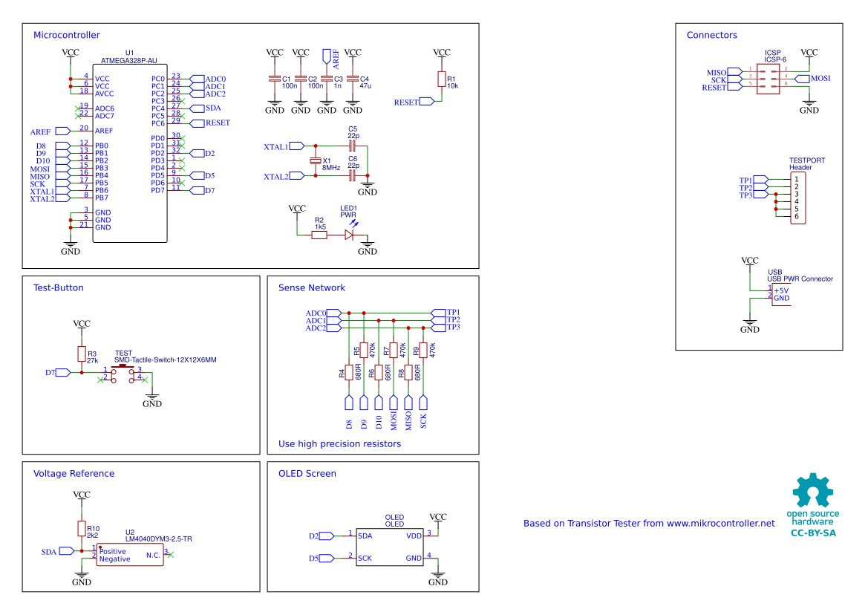Click the XTAL2 flag on pin PB7
The width and height of the screenshot is (868, 615).
[x=63, y=198]
